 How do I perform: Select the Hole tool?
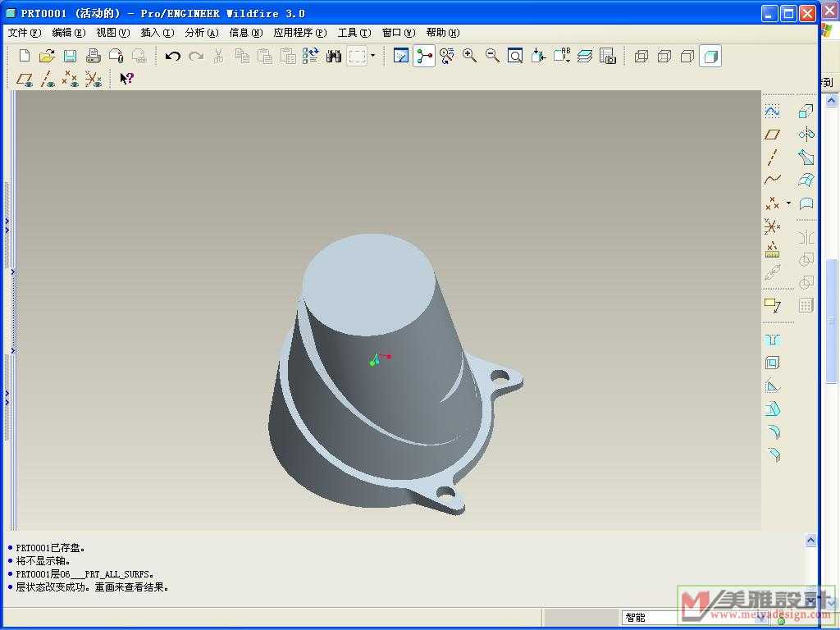772,340
